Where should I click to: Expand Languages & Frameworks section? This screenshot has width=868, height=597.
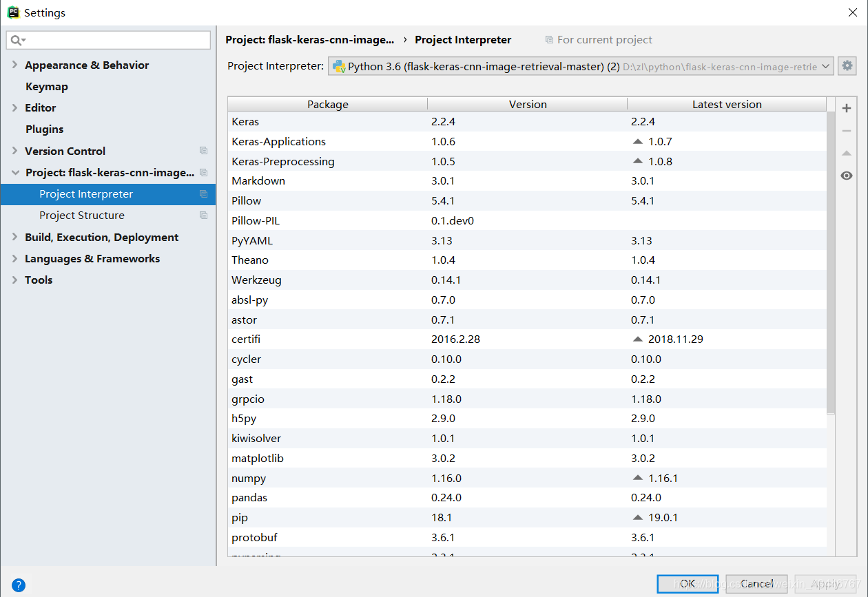(x=15, y=258)
